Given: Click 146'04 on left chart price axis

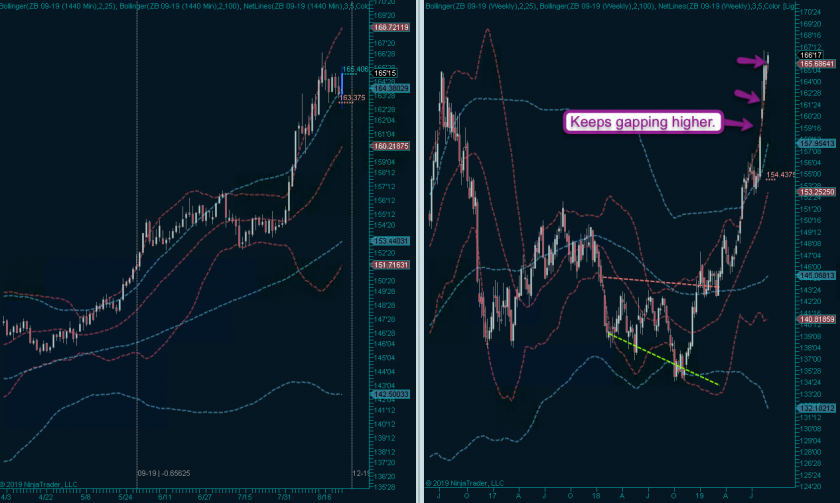Looking at the screenshot, I should coord(385,344).
